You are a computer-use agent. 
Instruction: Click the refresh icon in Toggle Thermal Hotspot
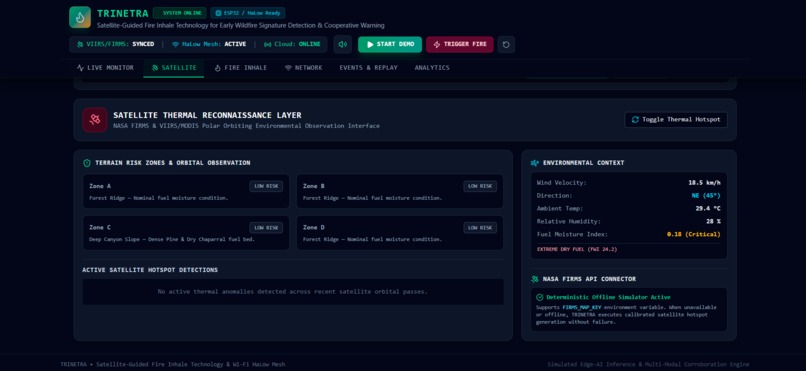[x=635, y=120]
